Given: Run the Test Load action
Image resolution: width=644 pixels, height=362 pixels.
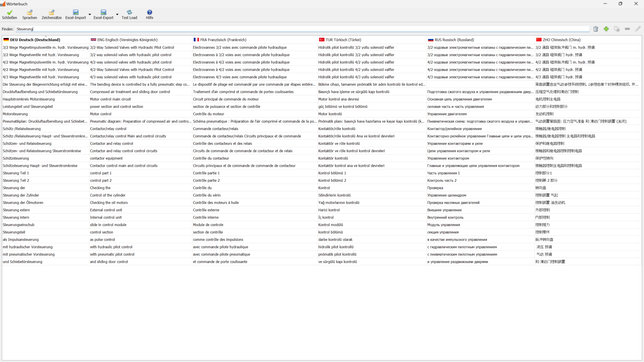Looking at the screenshot, I should tap(129, 12).
